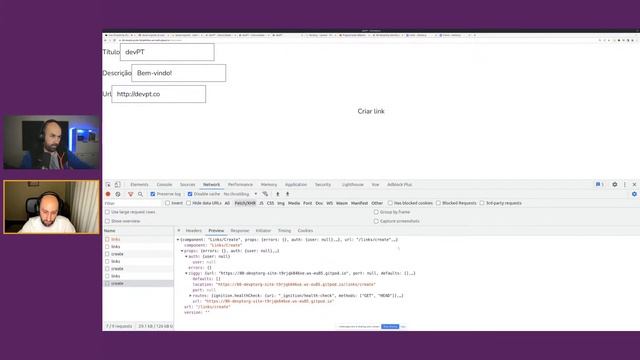This screenshot has height=360, width=640.
Task: Open the blue network settings gear
Action: point(634,194)
